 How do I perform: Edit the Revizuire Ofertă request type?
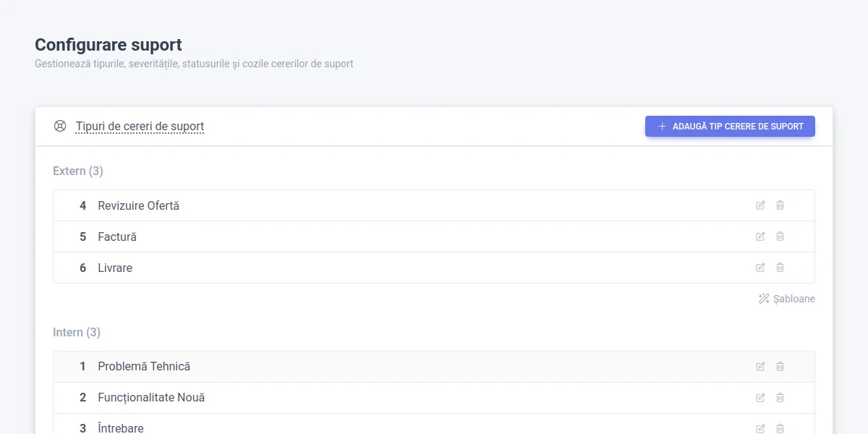(x=760, y=205)
